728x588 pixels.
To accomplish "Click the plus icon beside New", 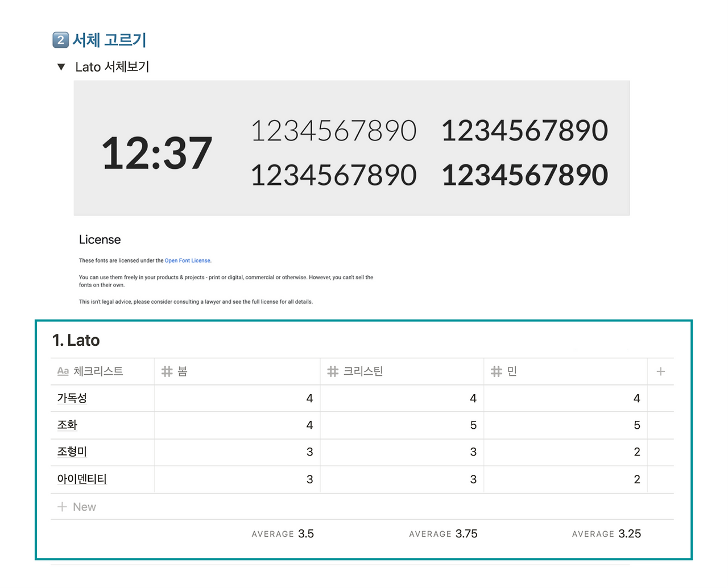I will [62, 507].
